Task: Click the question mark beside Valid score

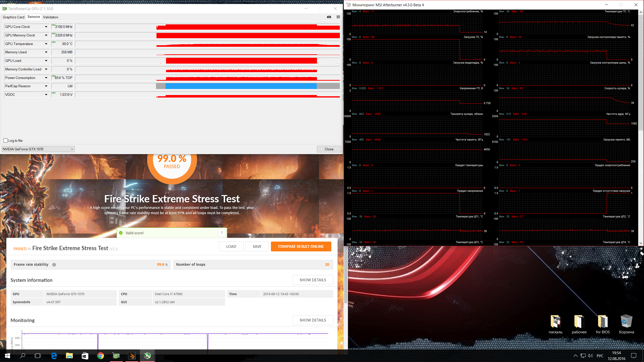Action: pyautogui.click(x=222, y=233)
